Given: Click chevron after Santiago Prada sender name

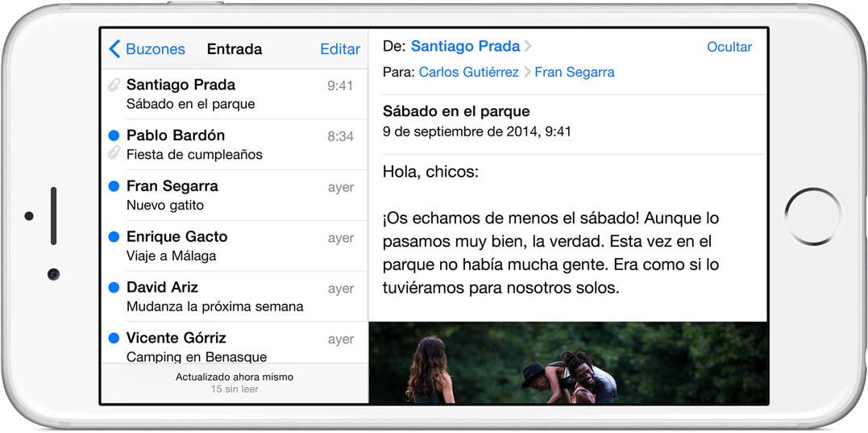Looking at the screenshot, I should 528,47.
